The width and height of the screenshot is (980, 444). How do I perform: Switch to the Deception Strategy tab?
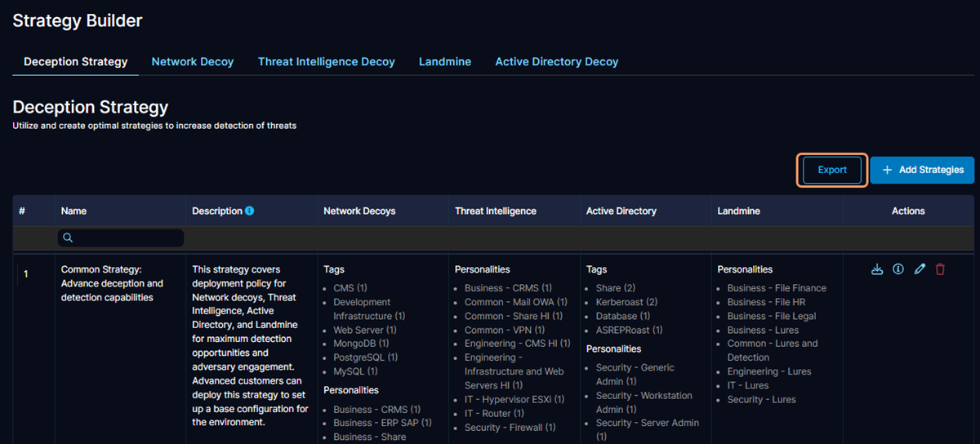coord(76,62)
